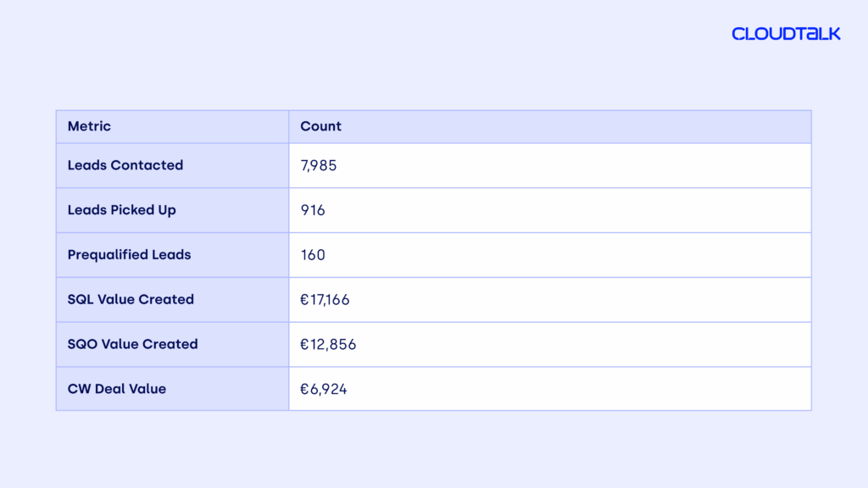Click the Prequalified Leads row label

click(130, 255)
